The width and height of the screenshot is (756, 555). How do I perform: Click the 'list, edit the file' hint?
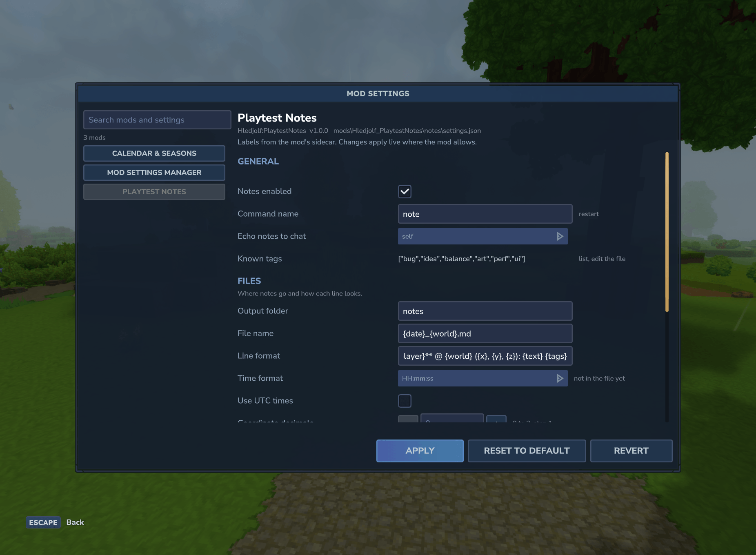pos(602,259)
